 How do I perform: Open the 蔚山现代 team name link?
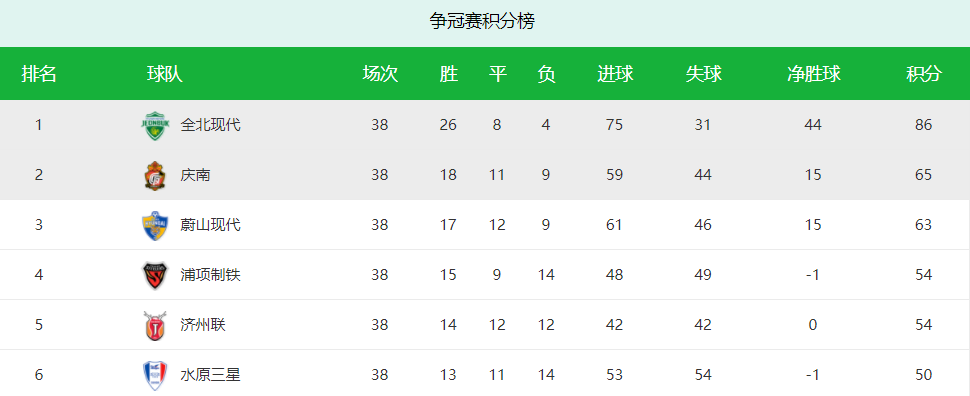pos(210,225)
